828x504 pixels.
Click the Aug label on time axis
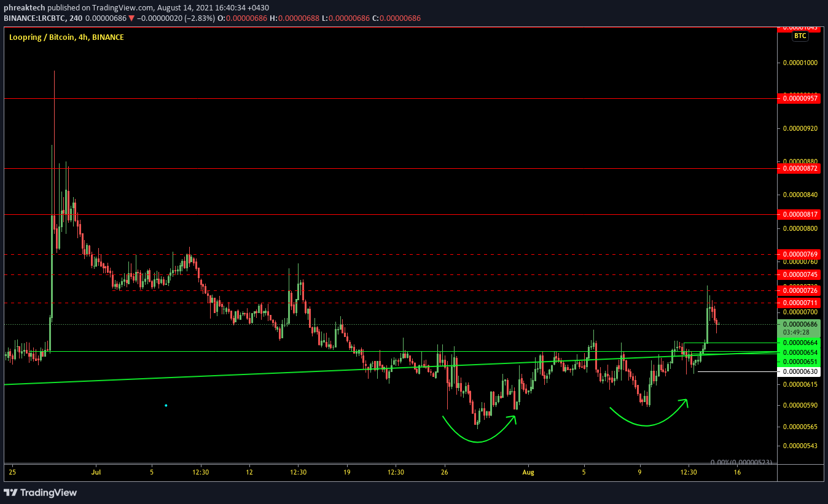pos(528,473)
